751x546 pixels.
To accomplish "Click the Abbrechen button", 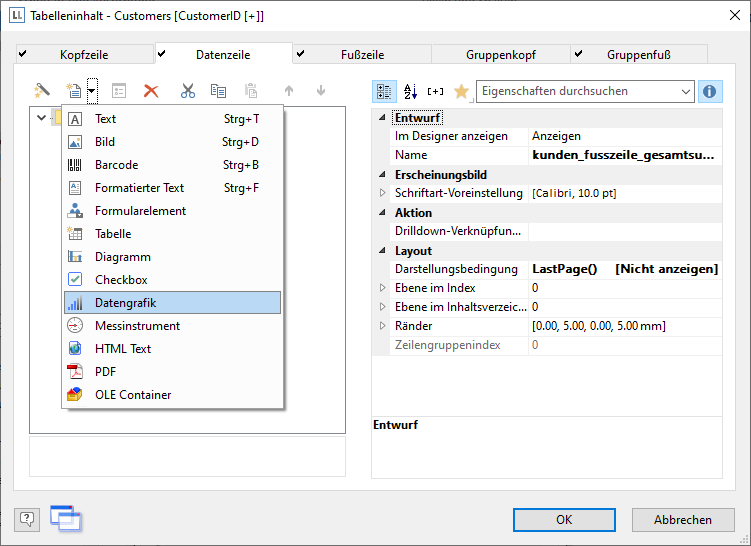I will (x=683, y=520).
